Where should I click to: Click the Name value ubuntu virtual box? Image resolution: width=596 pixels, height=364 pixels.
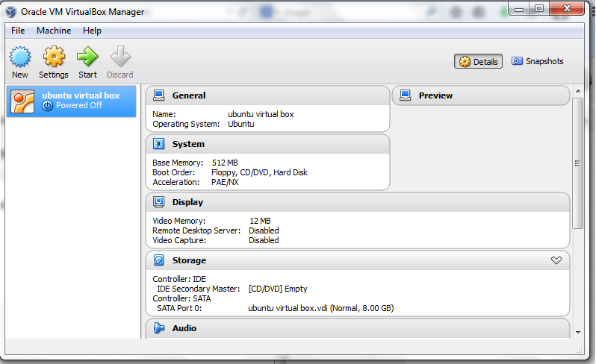pyautogui.click(x=261, y=114)
